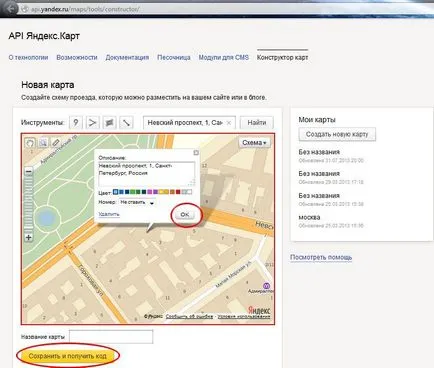Open the Условия использования link
The height and width of the screenshot is (368, 434).
click(244, 316)
